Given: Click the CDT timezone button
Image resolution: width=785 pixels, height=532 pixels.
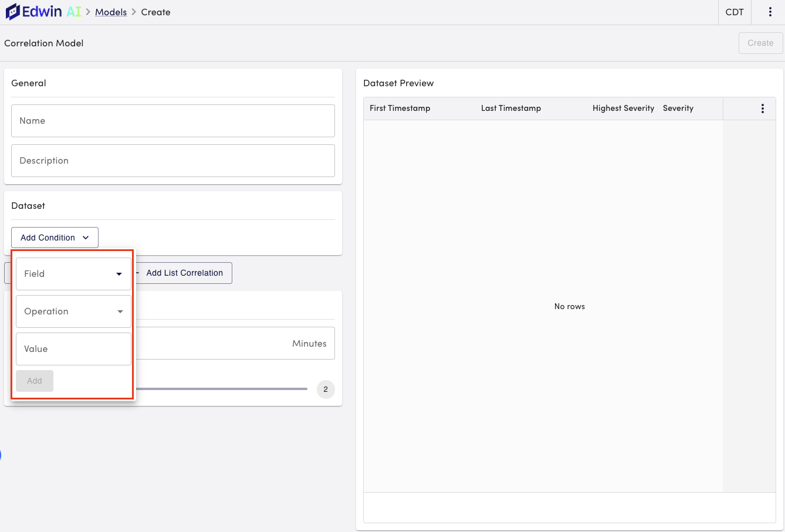Looking at the screenshot, I should click(x=735, y=12).
